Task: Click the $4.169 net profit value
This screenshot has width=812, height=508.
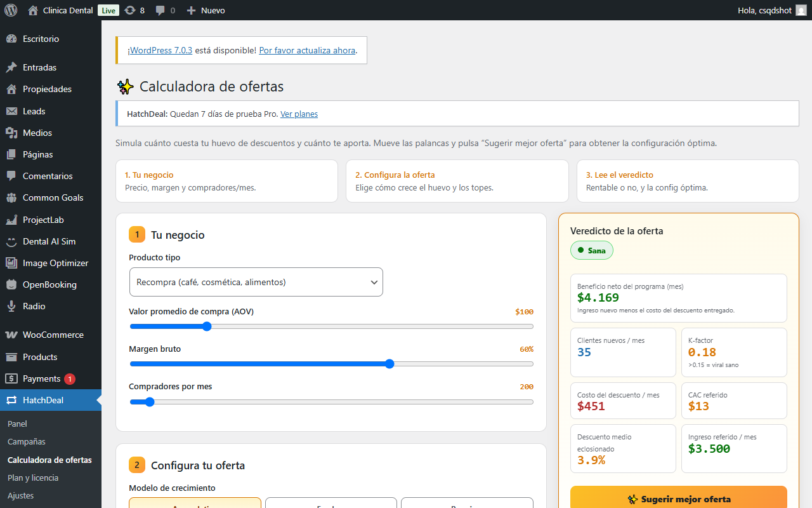Action: (598, 297)
